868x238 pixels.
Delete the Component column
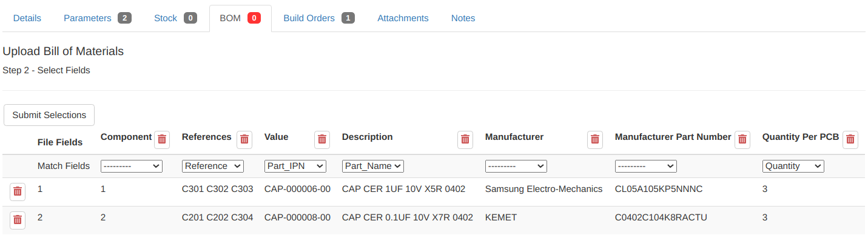coord(162,139)
